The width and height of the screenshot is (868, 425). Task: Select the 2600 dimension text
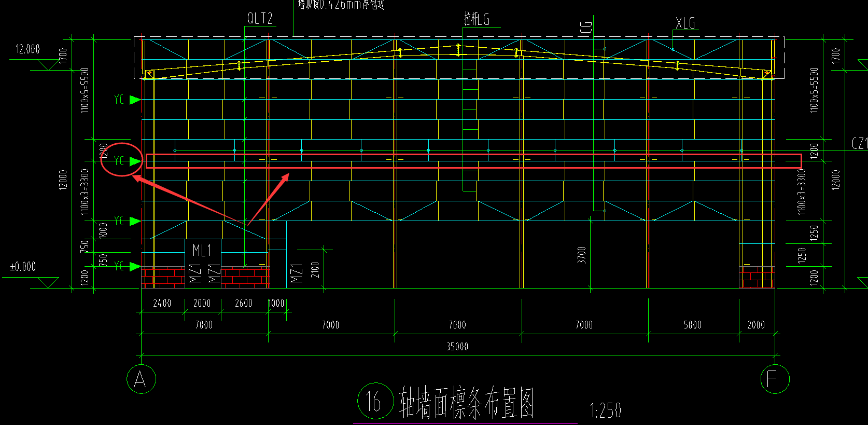(x=244, y=303)
